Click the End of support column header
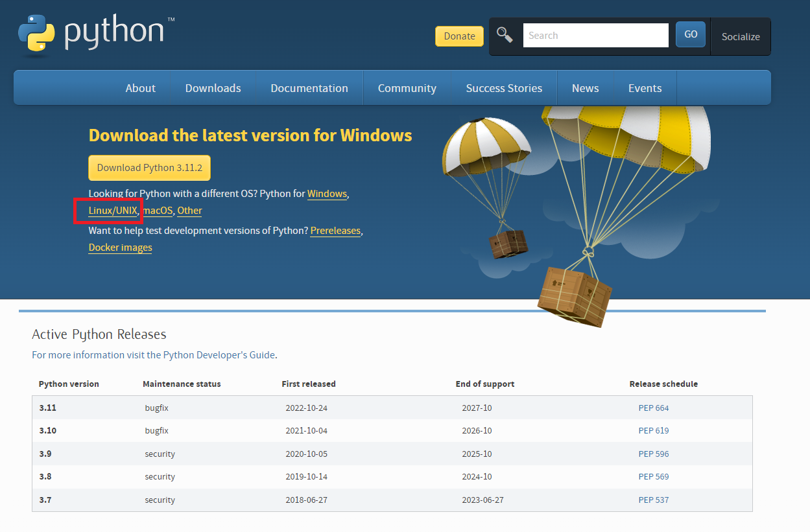Image resolution: width=810 pixels, height=532 pixels. (485, 384)
